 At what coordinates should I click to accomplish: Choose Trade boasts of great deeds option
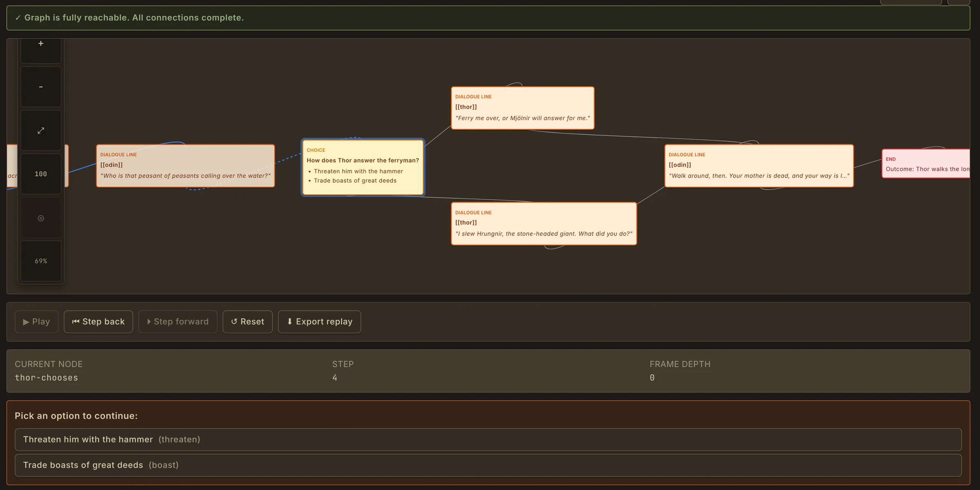pyautogui.click(x=488, y=465)
